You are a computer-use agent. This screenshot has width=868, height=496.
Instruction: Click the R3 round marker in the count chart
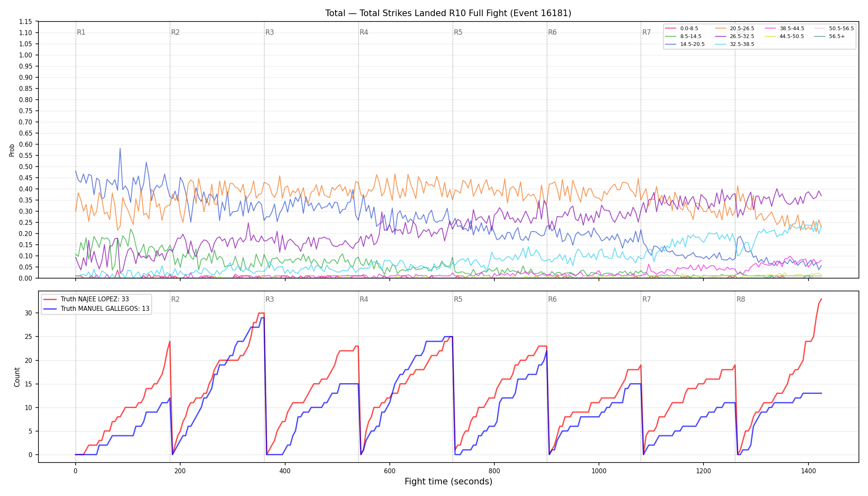point(269,299)
